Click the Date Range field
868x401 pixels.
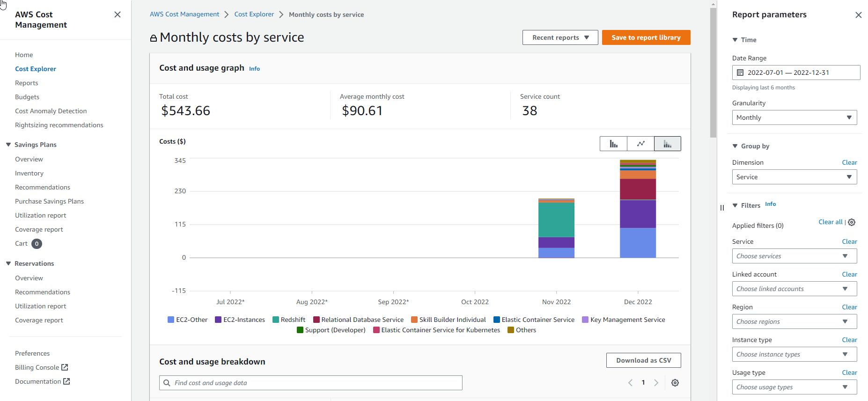pos(796,73)
